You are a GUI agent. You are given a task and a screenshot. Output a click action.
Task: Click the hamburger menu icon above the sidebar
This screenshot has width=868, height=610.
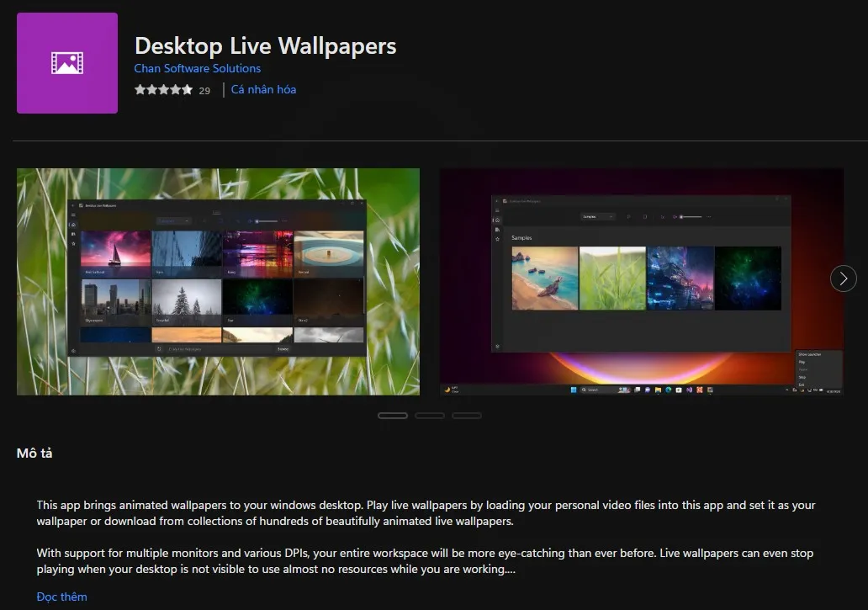(497, 209)
